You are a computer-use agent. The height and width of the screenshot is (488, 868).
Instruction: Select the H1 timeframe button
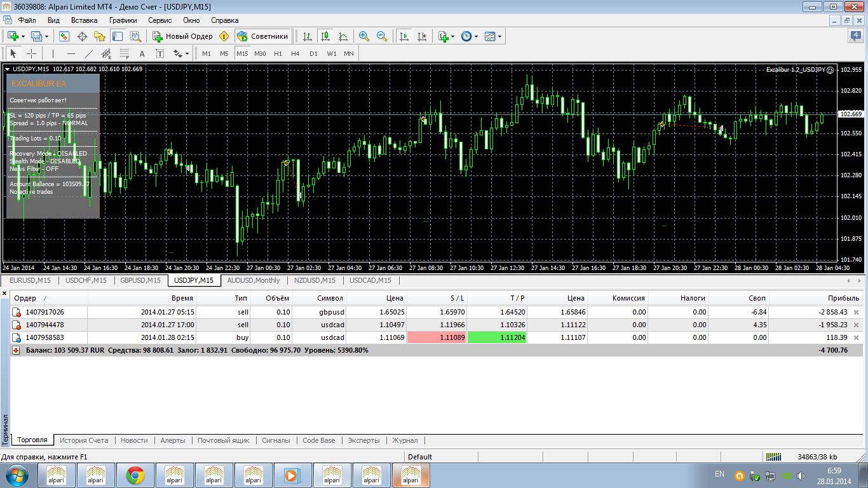tap(278, 53)
